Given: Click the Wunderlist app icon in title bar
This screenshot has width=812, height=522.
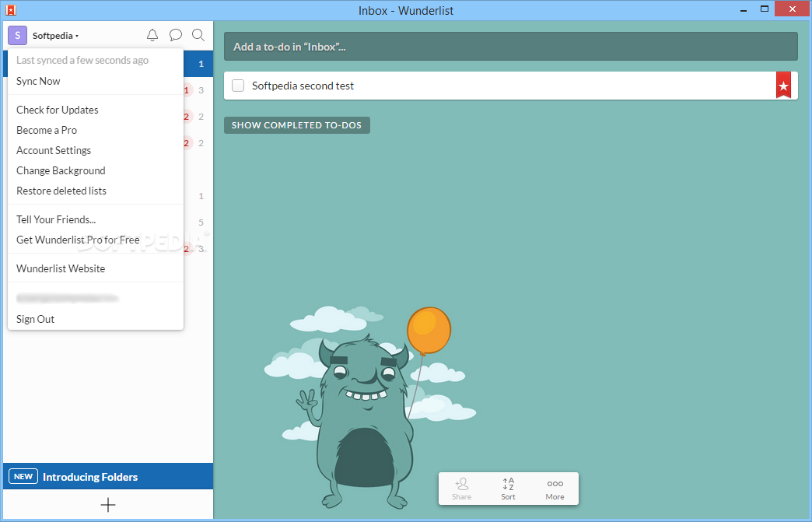Looking at the screenshot, I should (x=11, y=10).
